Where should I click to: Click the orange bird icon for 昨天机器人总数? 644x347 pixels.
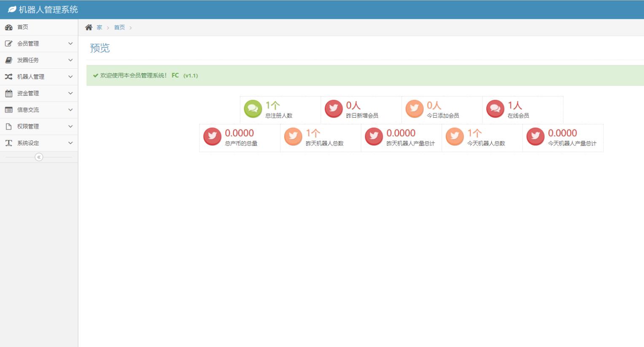coord(293,137)
